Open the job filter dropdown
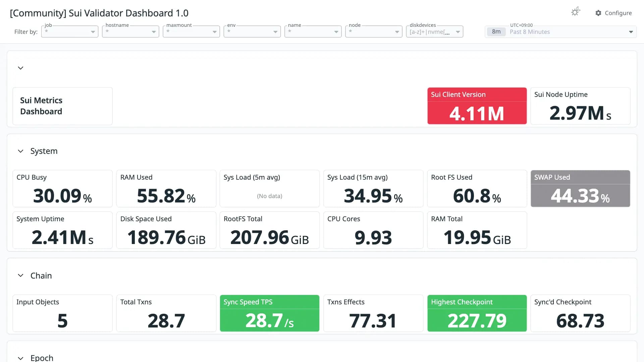Viewport: 644px width, 362px height. [70, 32]
